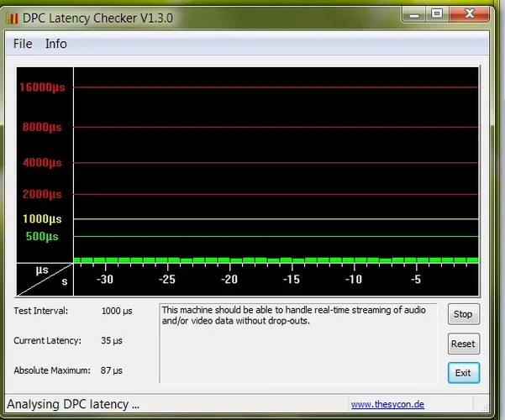
Task: Click the Absolute Maximum value 87 µs
Action: [x=112, y=370]
